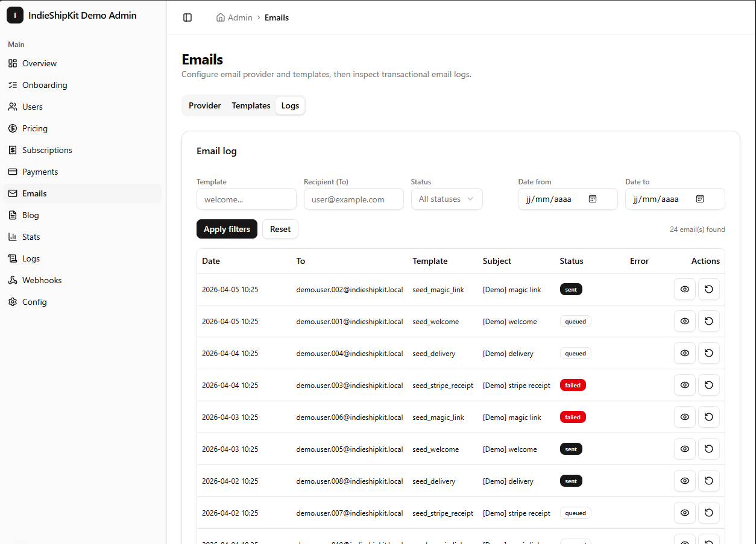
Task: Resend email to demo.user.004
Action: point(709,353)
